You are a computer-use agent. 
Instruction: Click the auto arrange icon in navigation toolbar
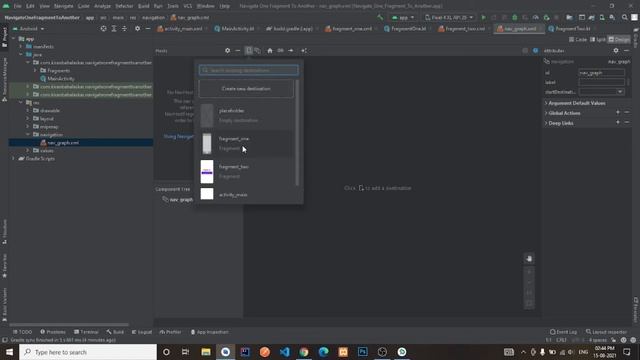[304, 51]
